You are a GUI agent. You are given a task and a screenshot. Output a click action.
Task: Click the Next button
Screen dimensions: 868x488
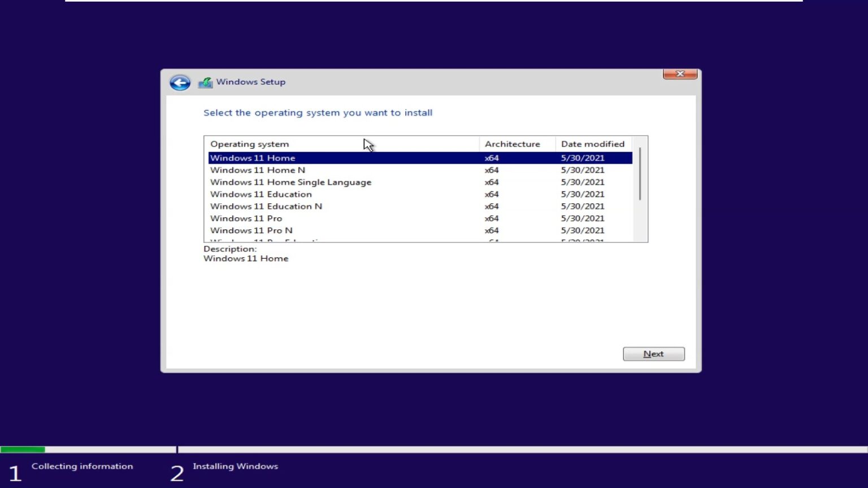tap(653, 354)
